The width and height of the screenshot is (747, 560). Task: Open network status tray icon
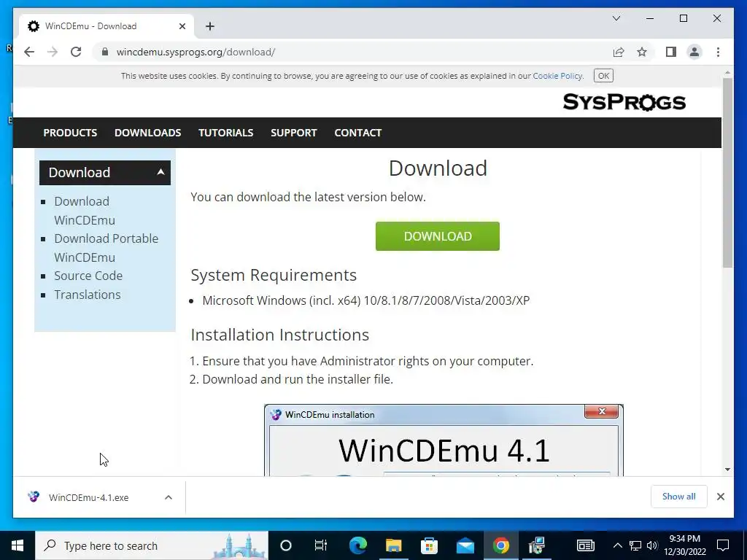point(635,545)
